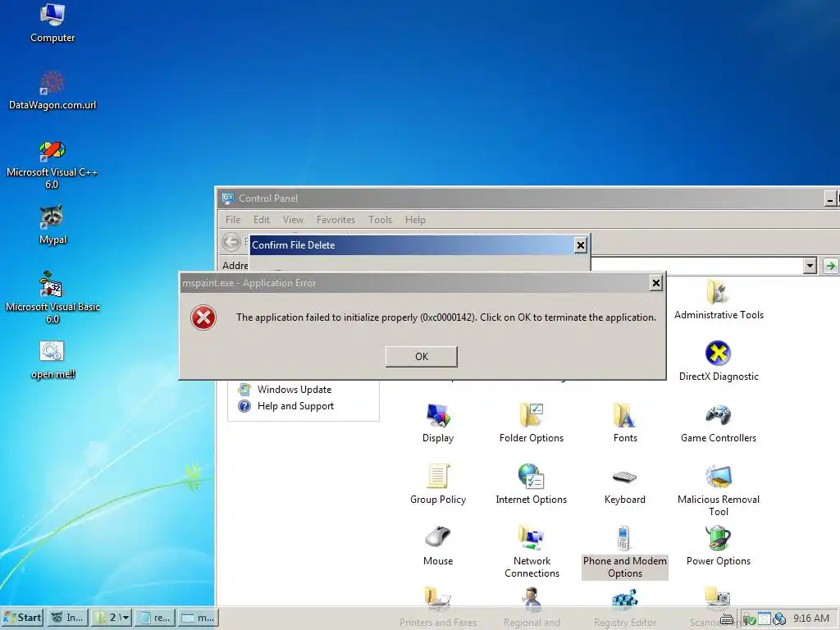
Task: Click the keyboard tray icon
Action: point(727,620)
